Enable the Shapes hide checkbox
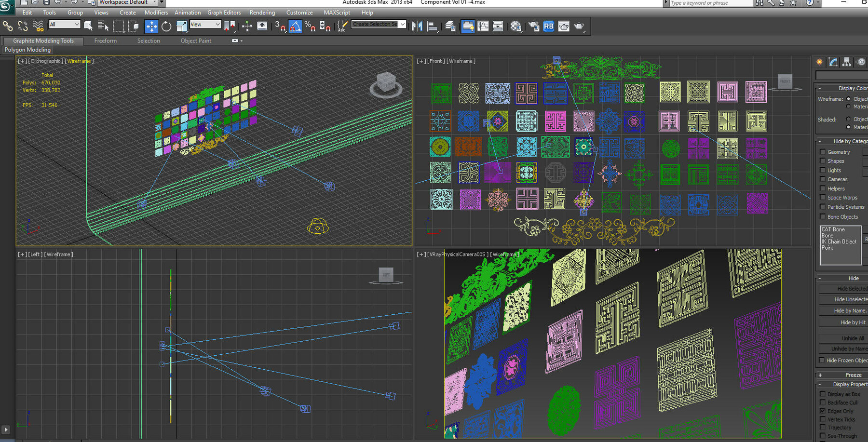 click(823, 161)
